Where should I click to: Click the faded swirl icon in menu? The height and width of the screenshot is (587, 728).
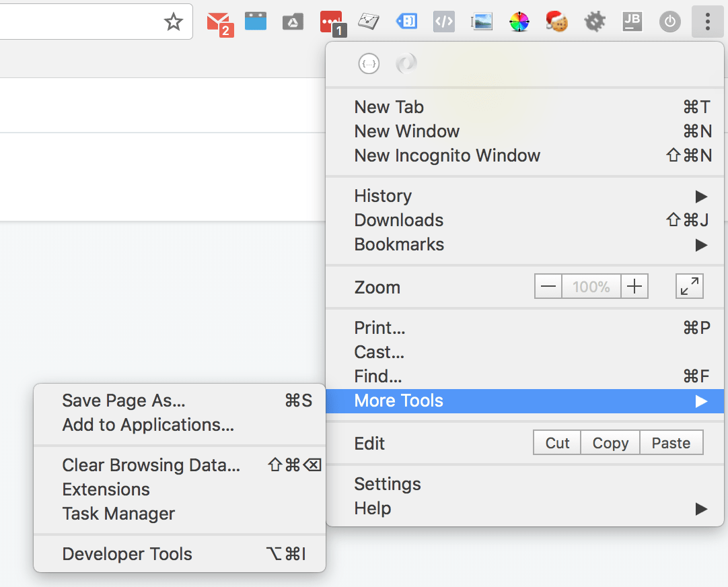pyautogui.click(x=406, y=64)
